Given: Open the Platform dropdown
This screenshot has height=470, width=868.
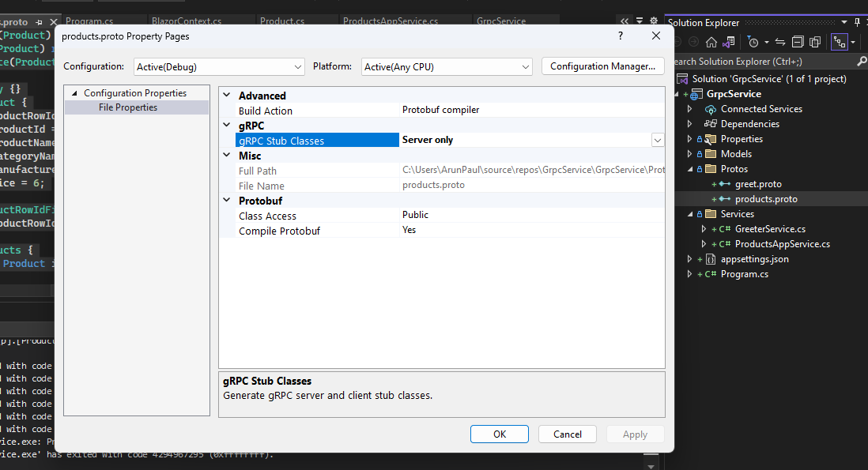Looking at the screenshot, I should [x=447, y=67].
